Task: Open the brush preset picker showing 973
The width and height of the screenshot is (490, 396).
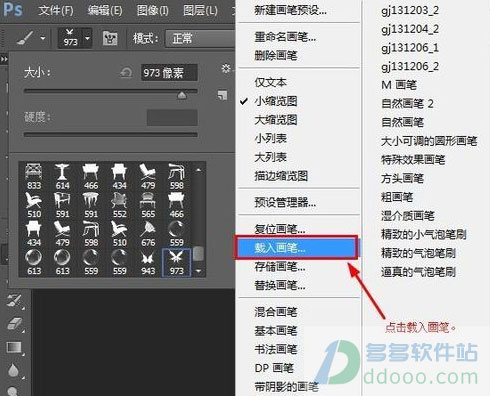Action: [75, 38]
